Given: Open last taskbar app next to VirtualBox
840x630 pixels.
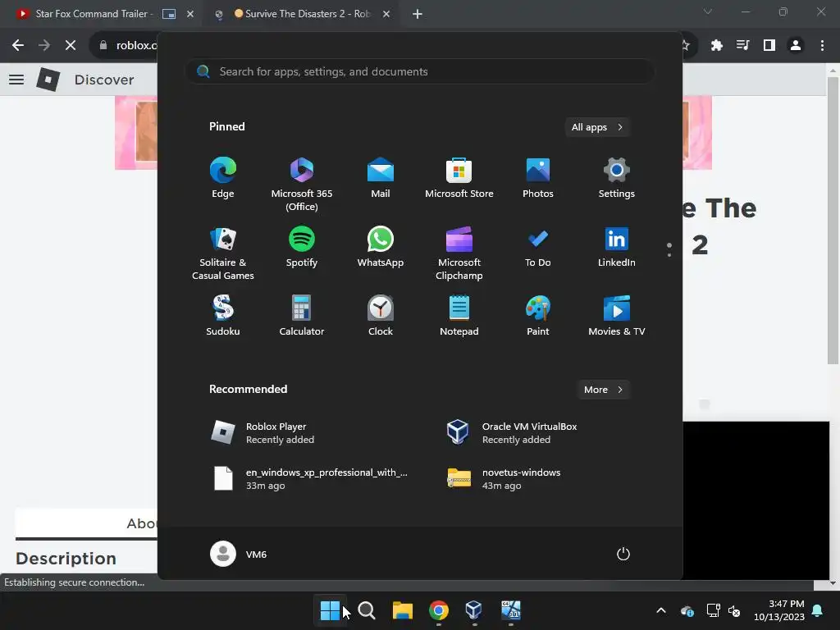Looking at the screenshot, I should pos(510,610).
